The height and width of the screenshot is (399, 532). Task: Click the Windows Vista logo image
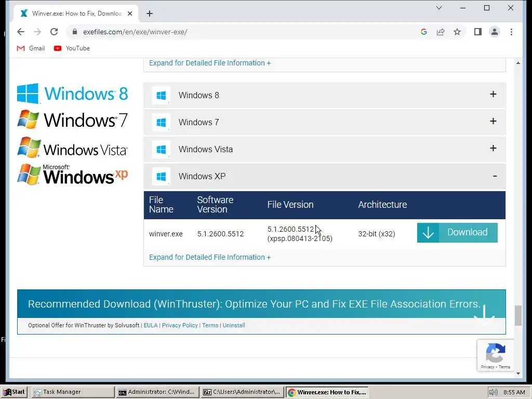click(x=72, y=148)
